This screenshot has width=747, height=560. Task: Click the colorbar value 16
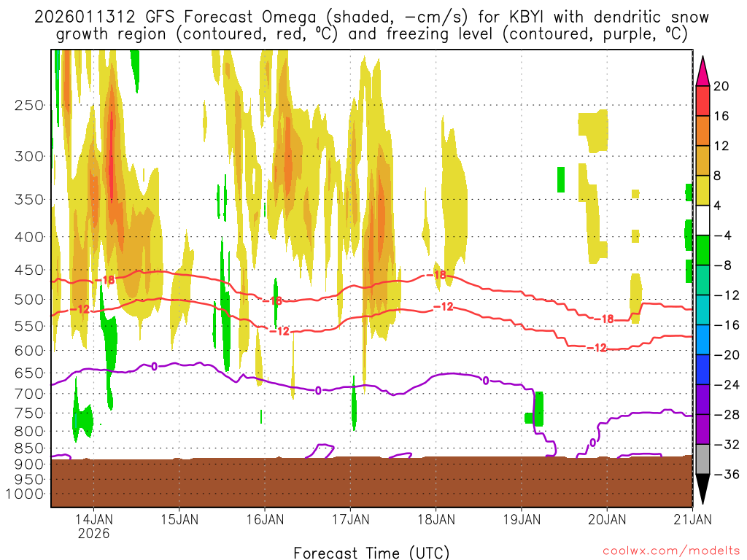click(721, 116)
